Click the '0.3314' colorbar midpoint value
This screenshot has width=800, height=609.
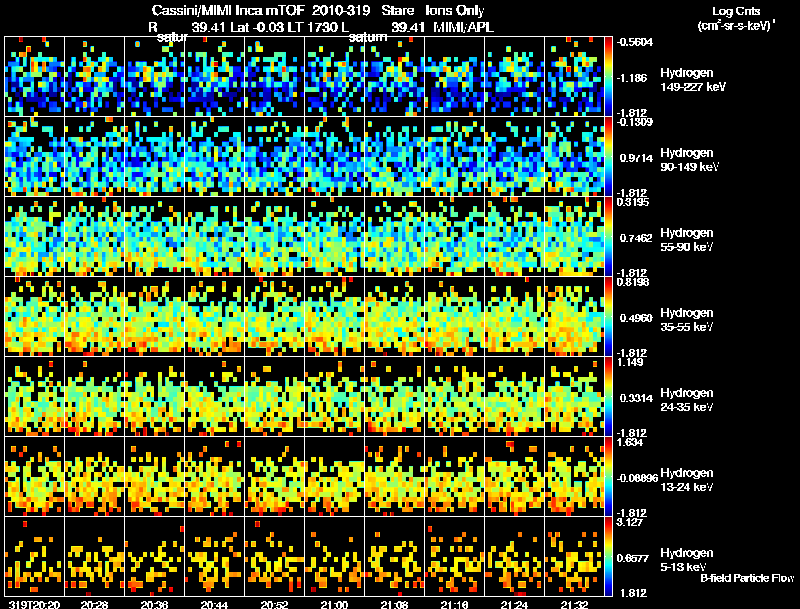click(636, 398)
